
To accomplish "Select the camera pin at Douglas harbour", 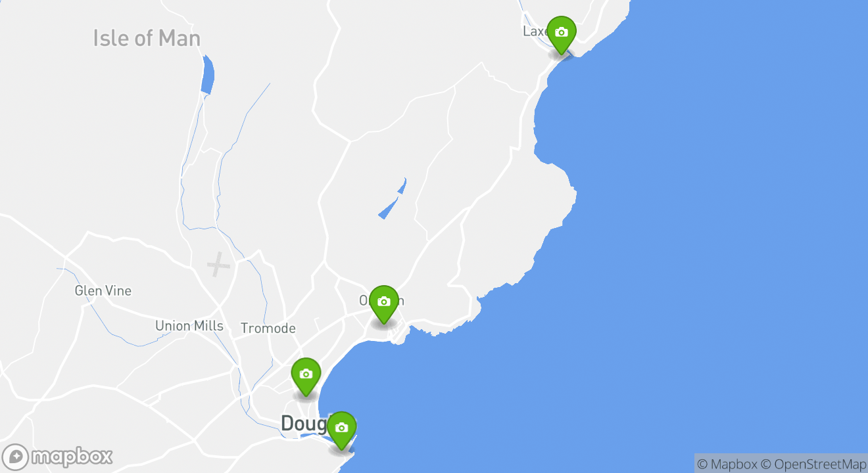I will coord(341,430).
